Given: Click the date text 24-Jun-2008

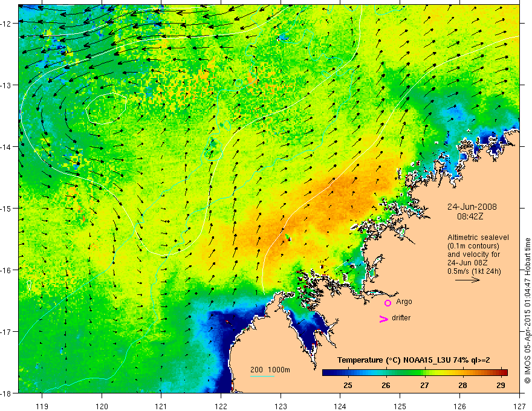Looking at the screenshot, I should (472, 207).
